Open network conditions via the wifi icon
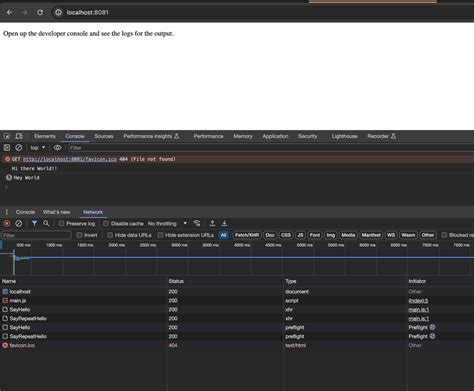474x391 pixels. click(197, 223)
